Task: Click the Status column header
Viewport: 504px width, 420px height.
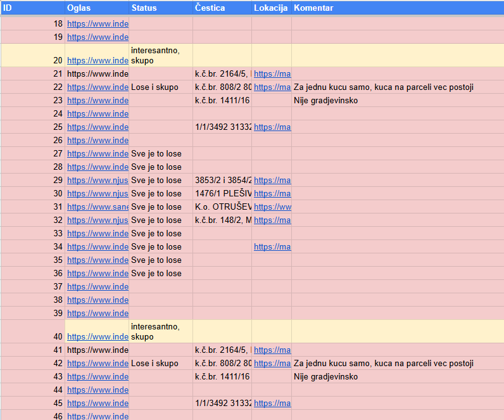Action: coord(144,8)
